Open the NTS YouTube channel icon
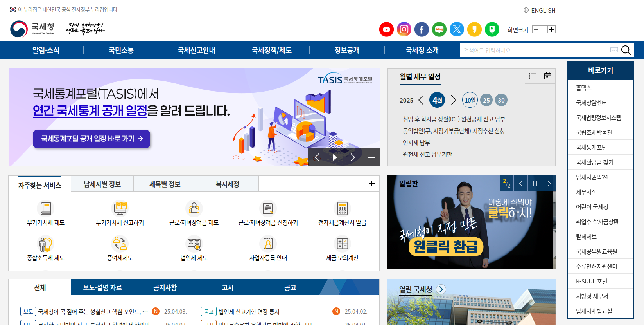644x325 pixels. coord(386,29)
